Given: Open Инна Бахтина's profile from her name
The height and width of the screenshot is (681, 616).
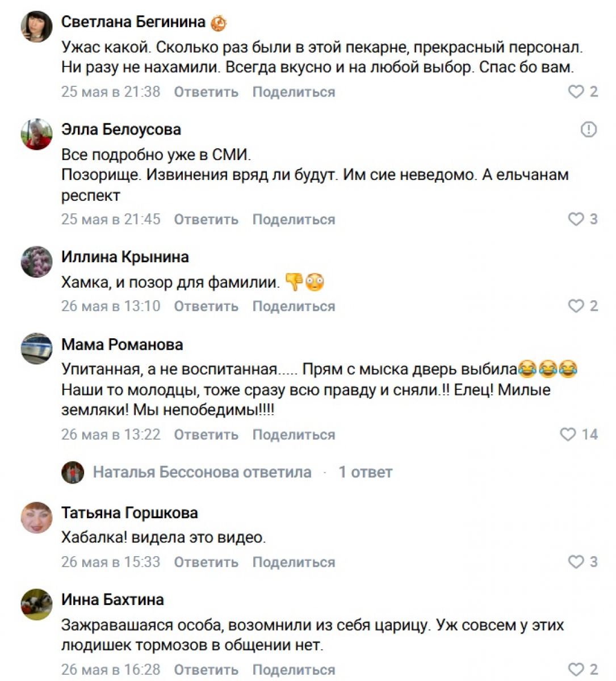Looking at the screenshot, I should (112, 600).
